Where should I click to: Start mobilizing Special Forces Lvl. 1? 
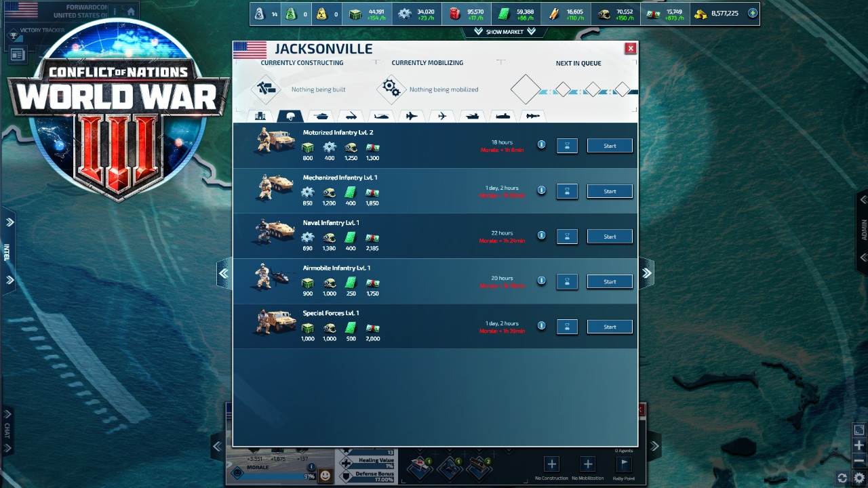click(610, 327)
